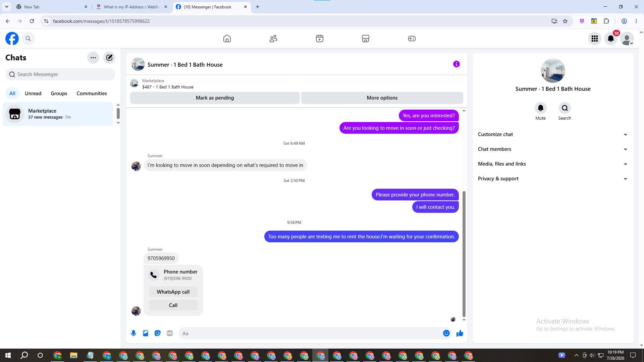Open the $487 - 1 Bed 1 Bath House listing
The image size is (644, 362).
pos(168,87)
